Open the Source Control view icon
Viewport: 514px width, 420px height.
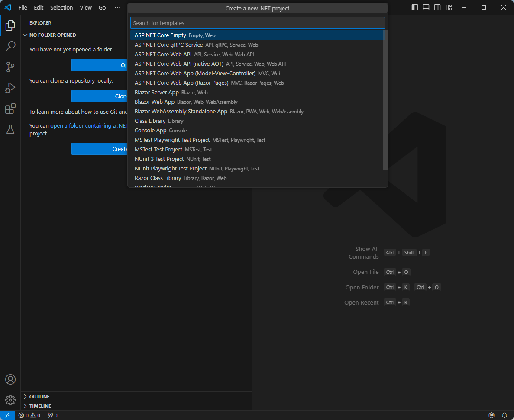tap(10, 67)
